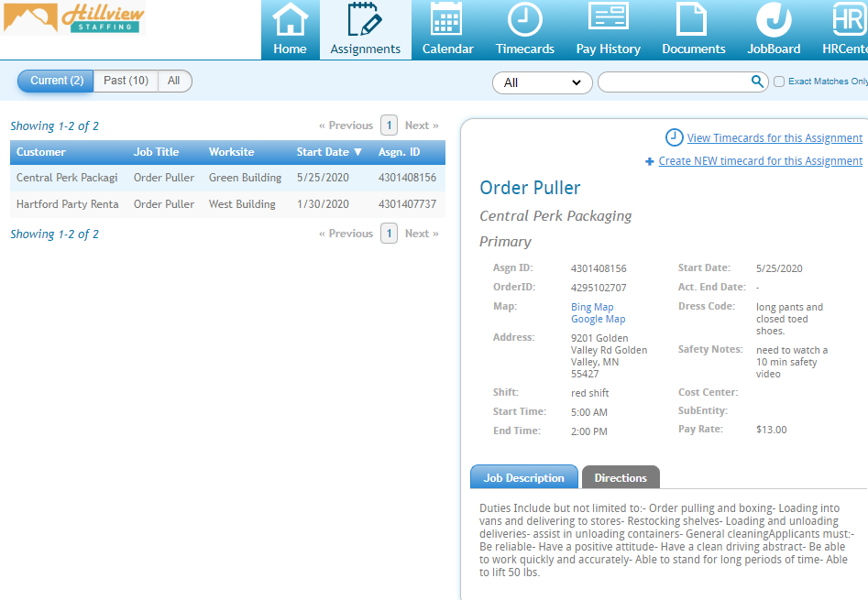
Task: Sort table by Worksite header
Action: (231, 152)
